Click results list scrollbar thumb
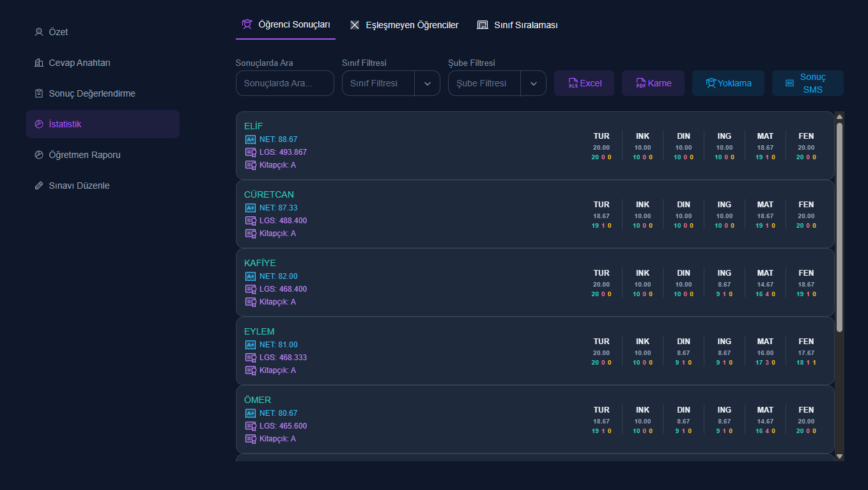868x490 pixels. point(839,227)
